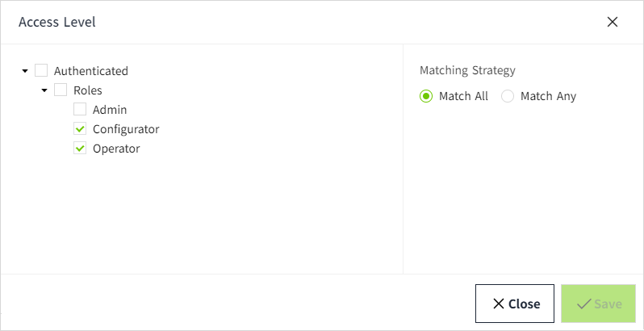644x331 pixels.
Task: Uncheck the Operator role checkbox
Action: [80, 149]
